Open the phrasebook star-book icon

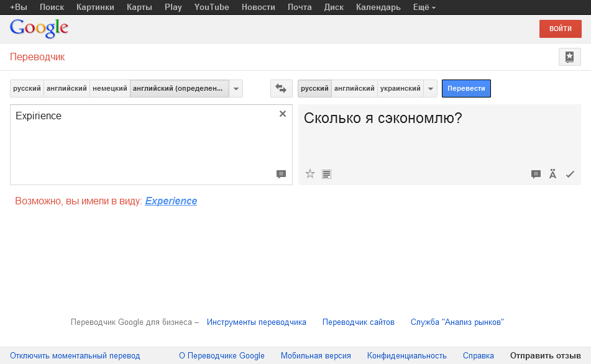(569, 57)
